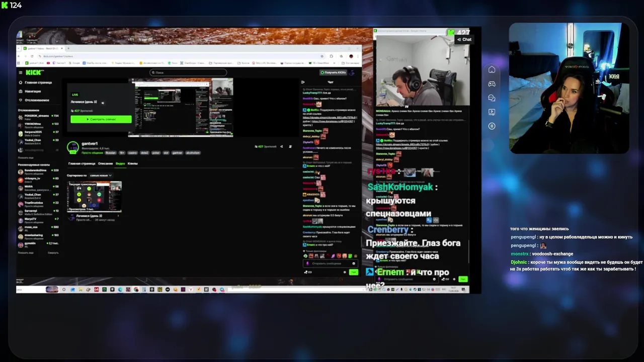Open chat settings gear in left chat
This screenshot has height=362, width=644.
pyautogui.click(x=345, y=272)
